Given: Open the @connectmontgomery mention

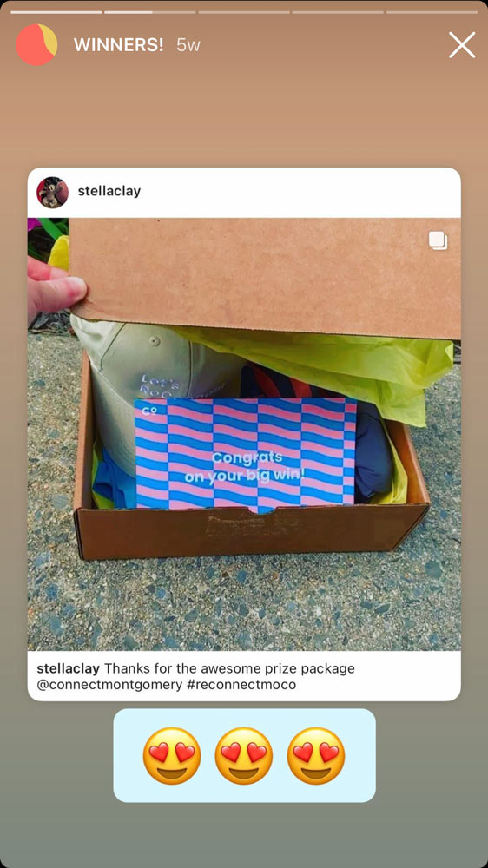Looking at the screenshot, I should pyautogui.click(x=109, y=685).
